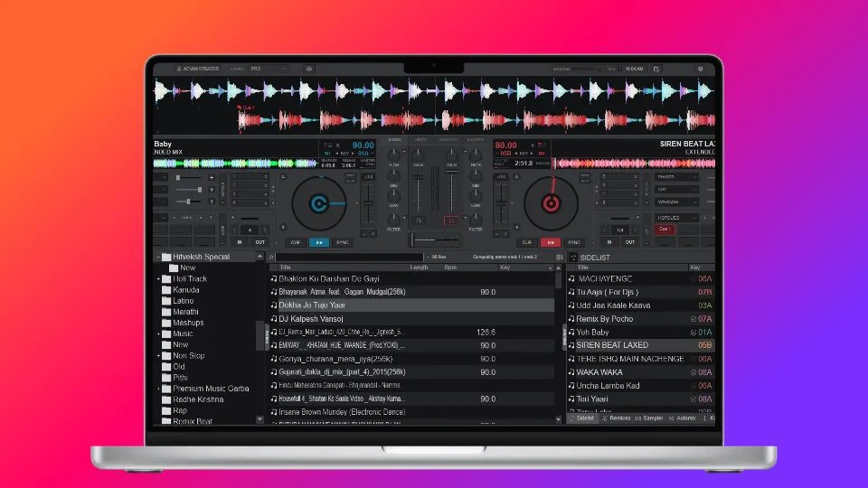Image resolution: width=868 pixels, height=488 pixels.
Task: Set loop OUT on the left deck
Action: pos(259,242)
